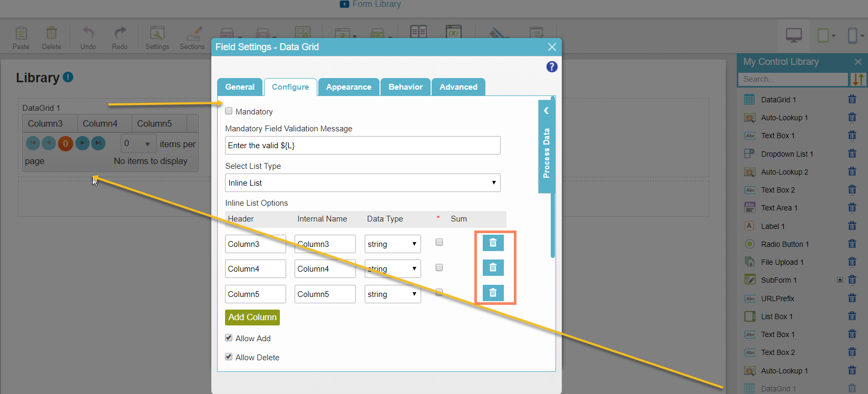Click the blue help question mark icon

coord(552,67)
